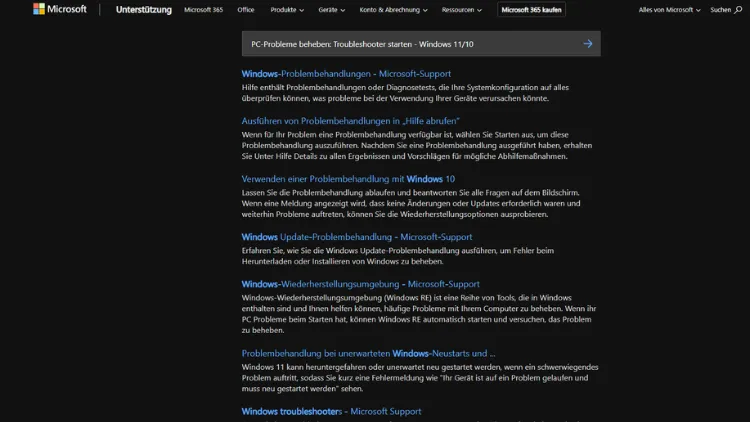This screenshot has width=750, height=422.
Task: Click the blue arrow in PC-Probleme banner
Action: tap(588, 44)
